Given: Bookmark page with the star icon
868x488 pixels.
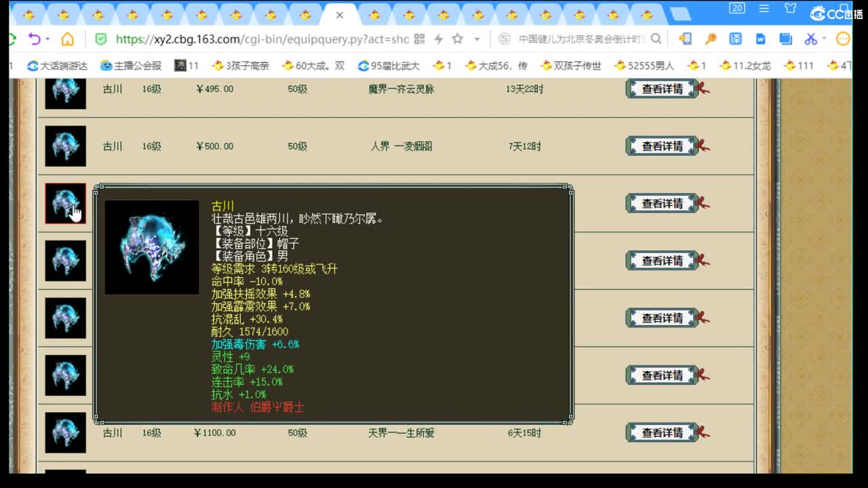Looking at the screenshot, I should click(458, 39).
